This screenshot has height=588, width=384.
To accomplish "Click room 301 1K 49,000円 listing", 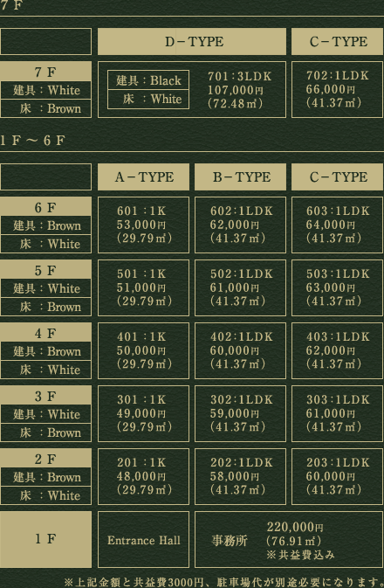I will click(x=143, y=413).
